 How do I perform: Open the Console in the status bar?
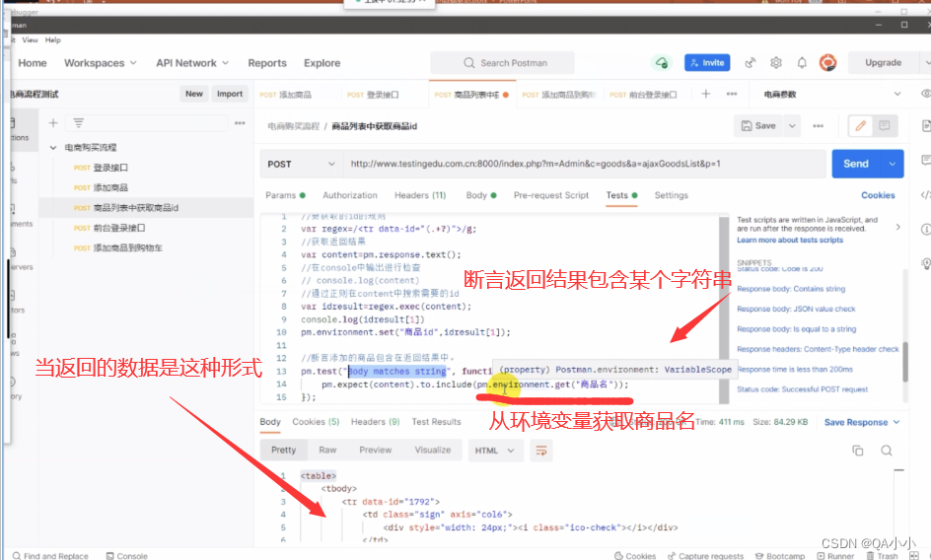coord(126,556)
